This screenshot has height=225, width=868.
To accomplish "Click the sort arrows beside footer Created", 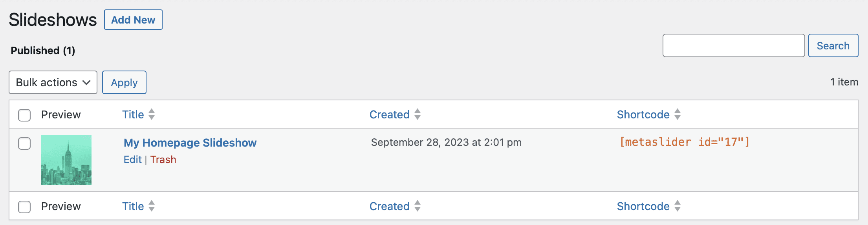I will (418, 206).
